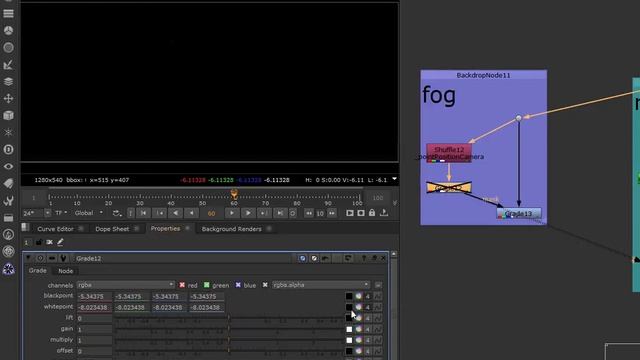Image resolution: width=640 pixels, height=360 pixels.
Task: Skip forward by increment button
Action: click(x=332, y=213)
